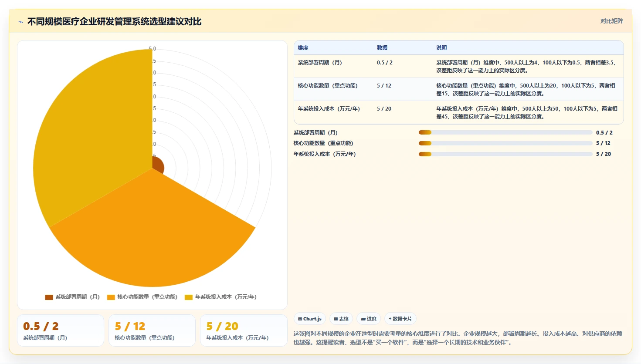Click description text for 系统部署周期 row
This screenshot has height=364, width=641.
tap(526, 67)
